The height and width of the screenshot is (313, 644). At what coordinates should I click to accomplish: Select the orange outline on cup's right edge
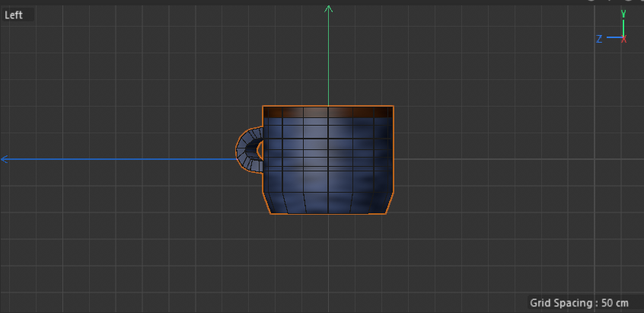pyautogui.click(x=394, y=152)
